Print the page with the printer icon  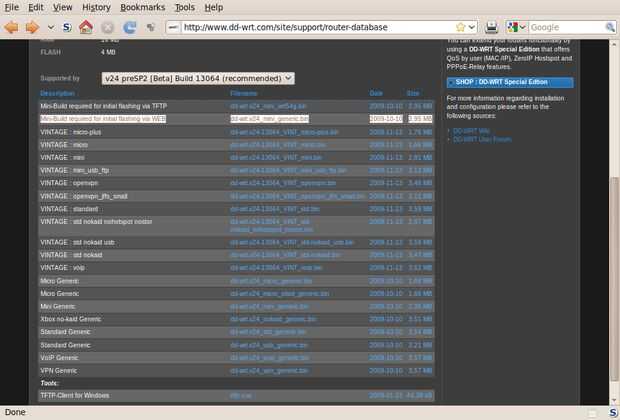click(491, 27)
